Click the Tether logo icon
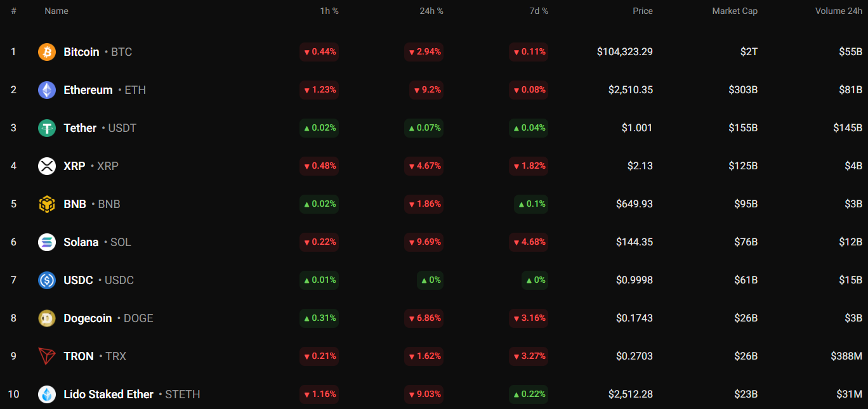Viewport: 868px width, 409px height. point(47,128)
